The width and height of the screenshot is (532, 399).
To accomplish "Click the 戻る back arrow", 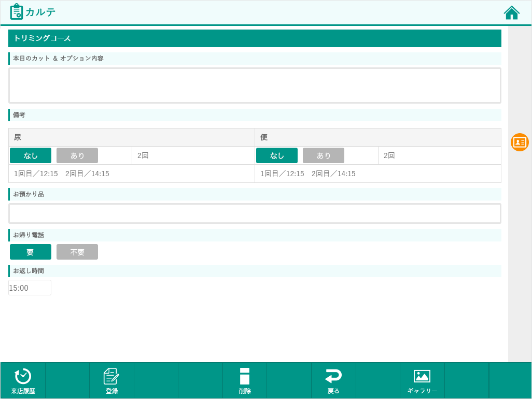I will (x=333, y=380).
